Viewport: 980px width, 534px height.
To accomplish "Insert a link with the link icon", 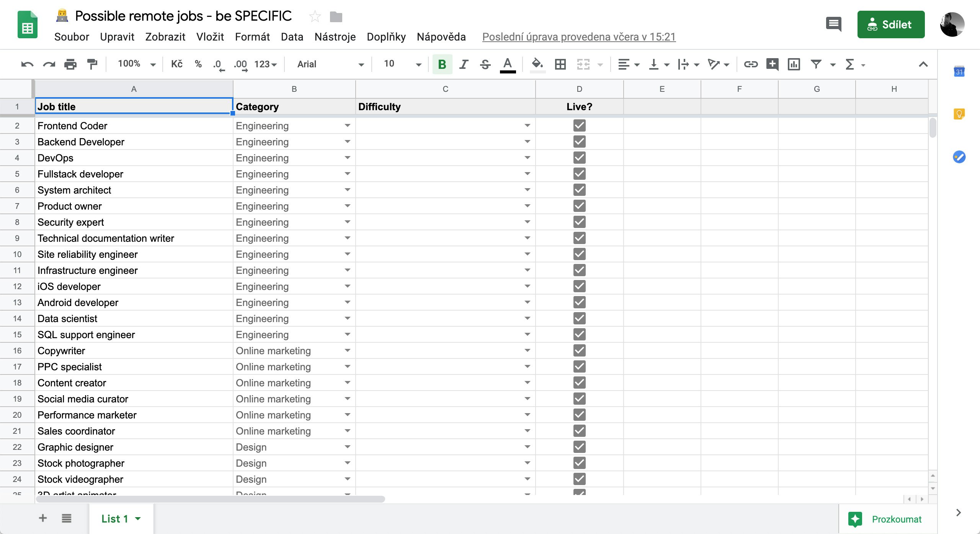I will (x=750, y=64).
